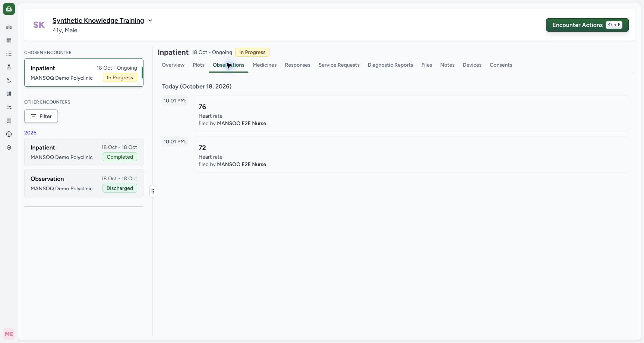The image size is (644, 343).
Task: Open the Service Requests tab
Action: coord(339,65)
